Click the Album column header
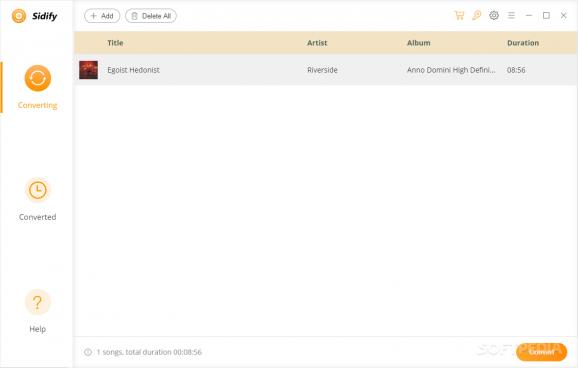The image size is (578, 368). (418, 43)
